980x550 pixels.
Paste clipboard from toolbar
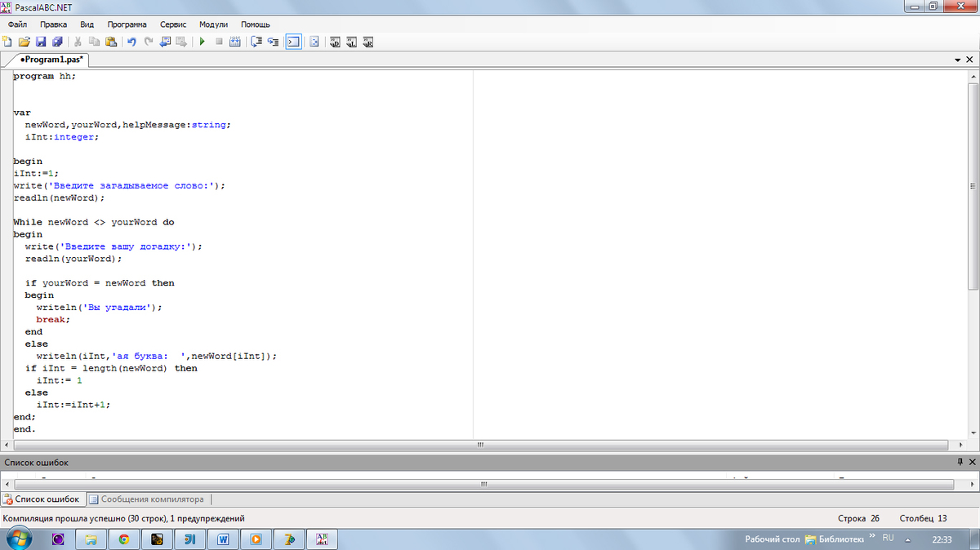pyautogui.click(x=111, y=42)
